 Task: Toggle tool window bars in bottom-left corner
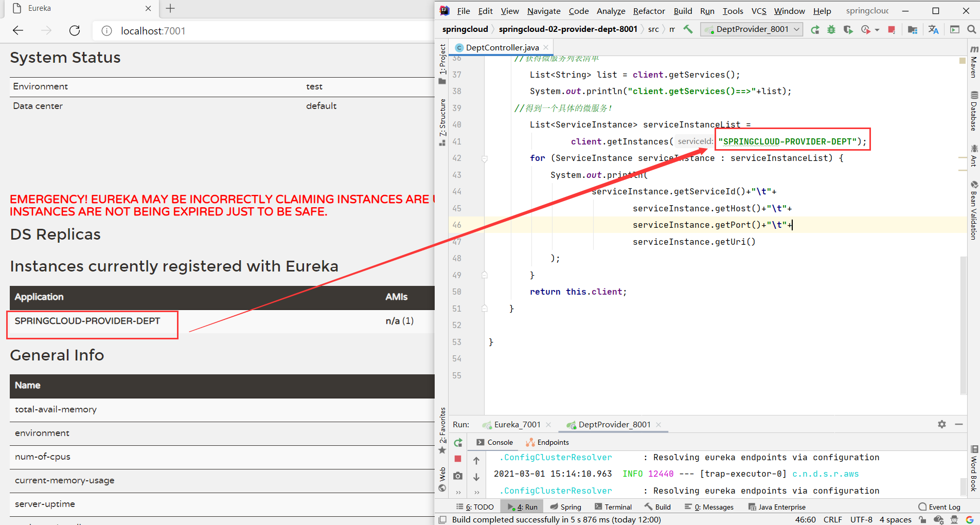point(442,520)
